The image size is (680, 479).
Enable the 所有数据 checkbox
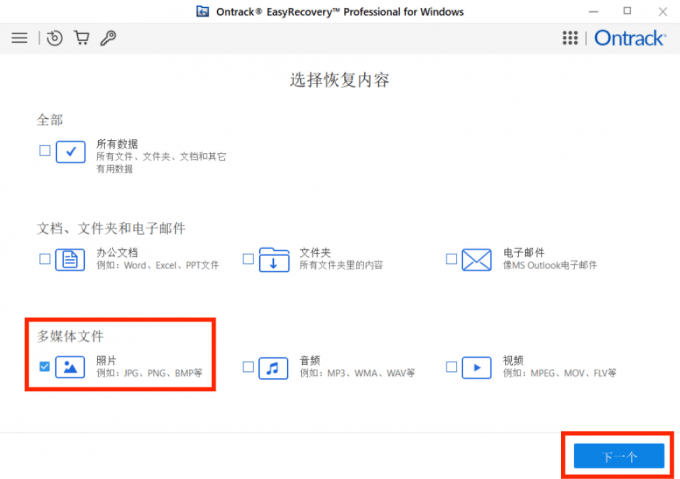click(44, 151)
